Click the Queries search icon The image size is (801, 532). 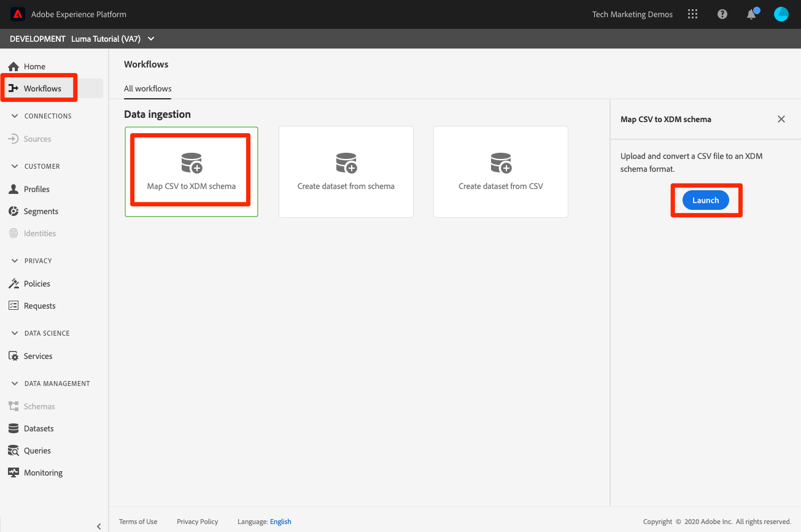(x=14, y=450)
